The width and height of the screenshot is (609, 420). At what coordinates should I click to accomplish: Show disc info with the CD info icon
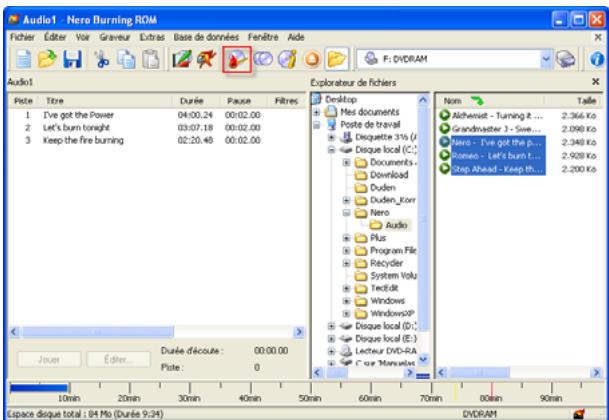click(287, 59)
